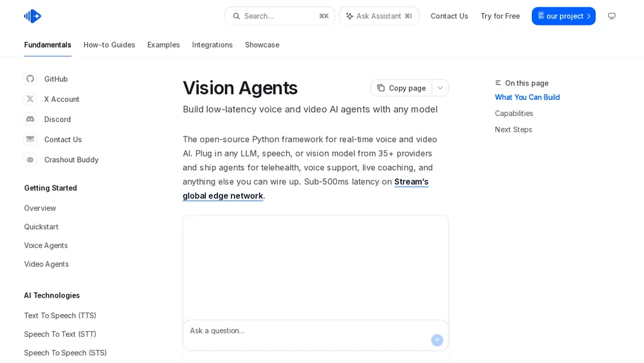This screenshot has height=363, width=644.
Task: Open the Quickstart sidebar page
Action: coord(41,227)
